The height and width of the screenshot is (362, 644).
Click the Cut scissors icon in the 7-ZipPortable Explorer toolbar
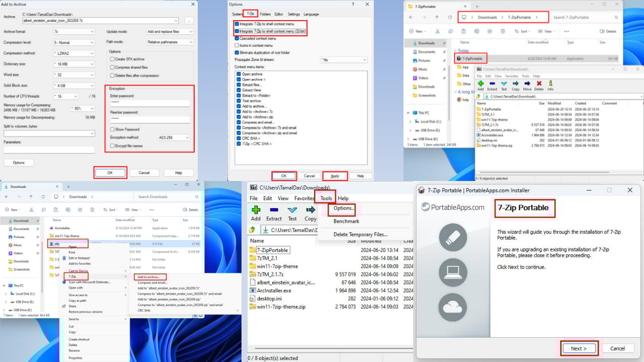point(437,31)
